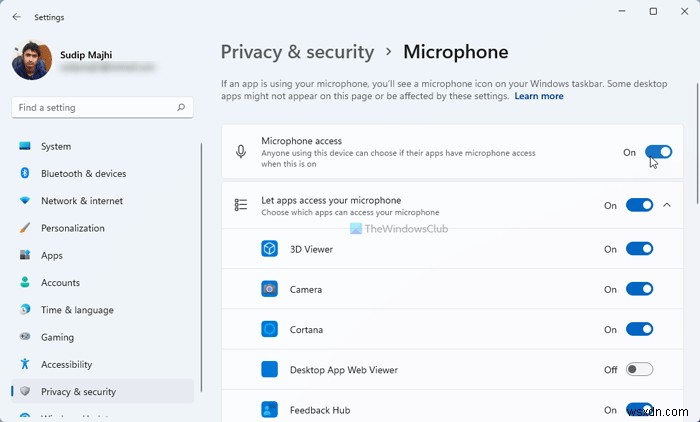700x422 pixels.
Task: Click the Accessibility figure icon
Action: click(25, 364)
